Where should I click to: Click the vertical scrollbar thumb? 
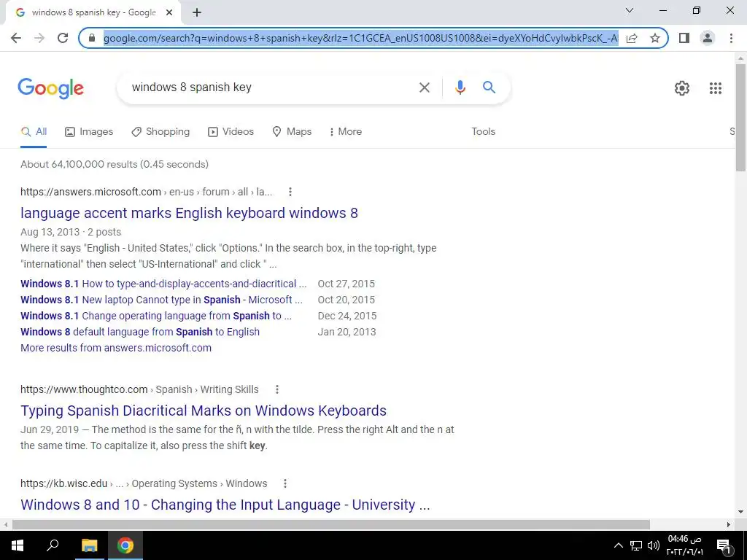coord(740,117)
